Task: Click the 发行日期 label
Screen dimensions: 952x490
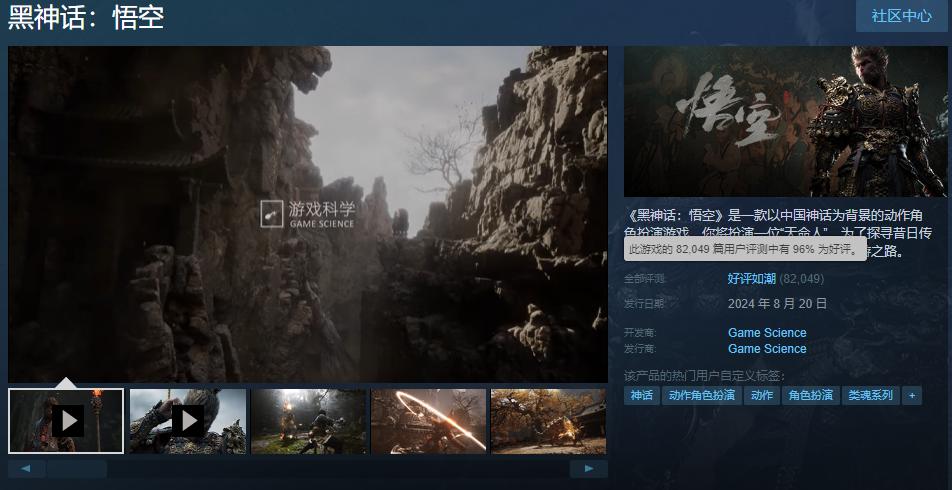Action: point(644,304)
